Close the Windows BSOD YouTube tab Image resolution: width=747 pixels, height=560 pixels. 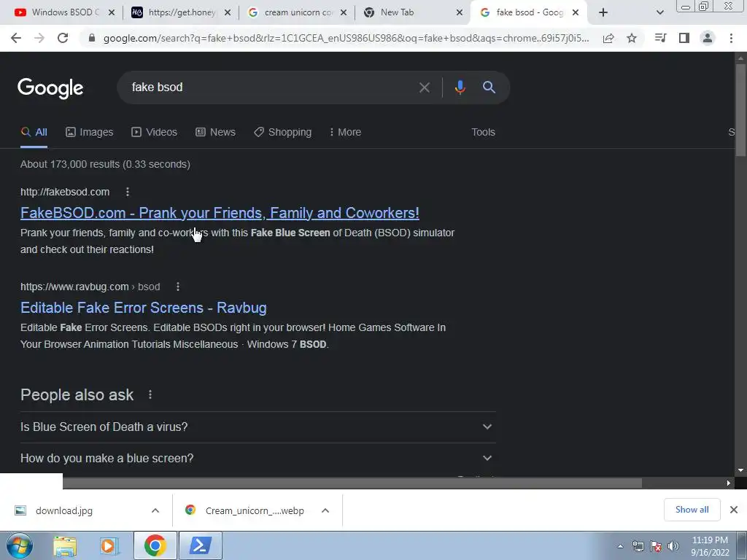pos(112,12)
